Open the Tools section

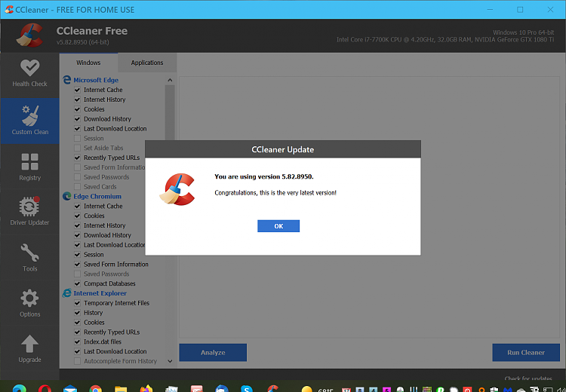(29, 258)
